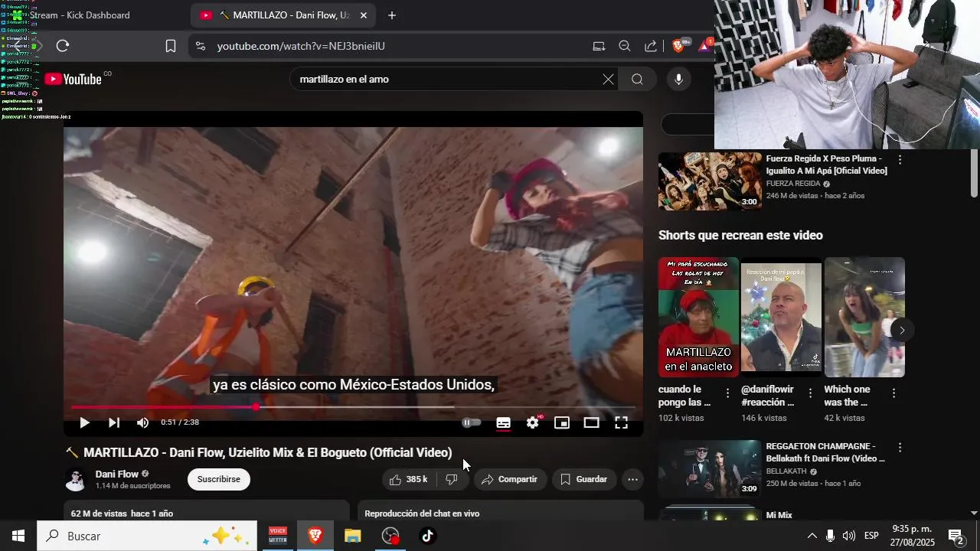Start voice search with the microphone
Viewport: 980px width, 551px height.
[x=678, y=79]
